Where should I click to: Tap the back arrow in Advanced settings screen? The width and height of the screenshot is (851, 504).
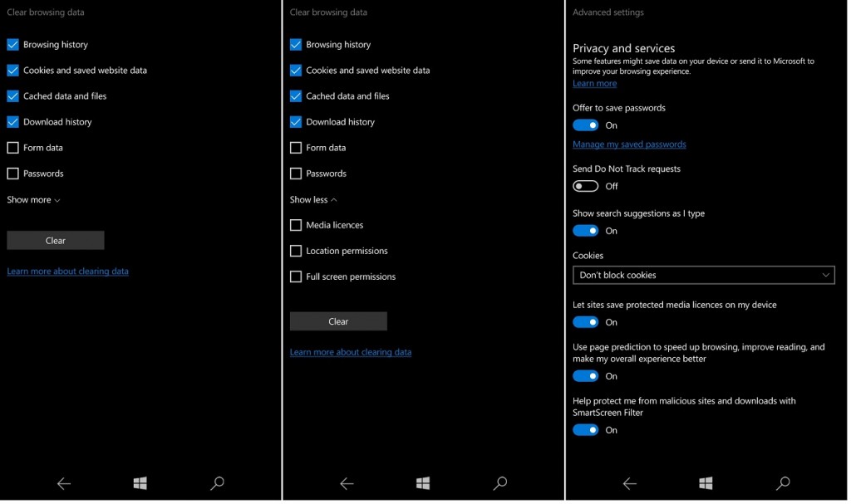tap(630, 483)
